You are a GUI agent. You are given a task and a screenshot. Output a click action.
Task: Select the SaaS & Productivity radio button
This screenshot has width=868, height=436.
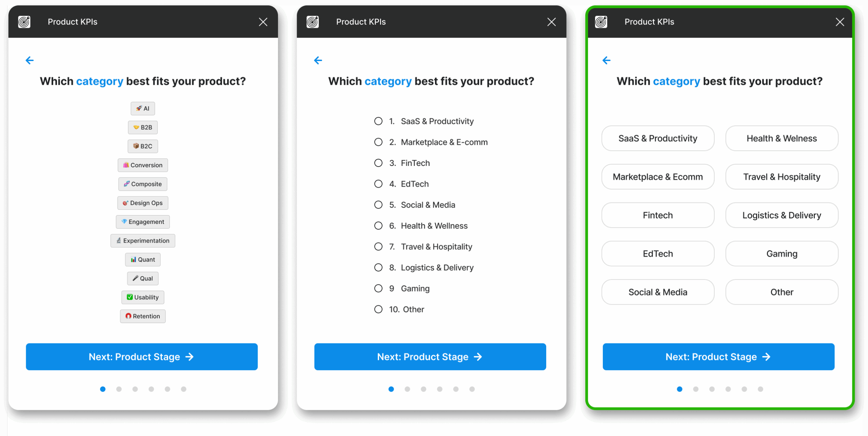point(378,121)
